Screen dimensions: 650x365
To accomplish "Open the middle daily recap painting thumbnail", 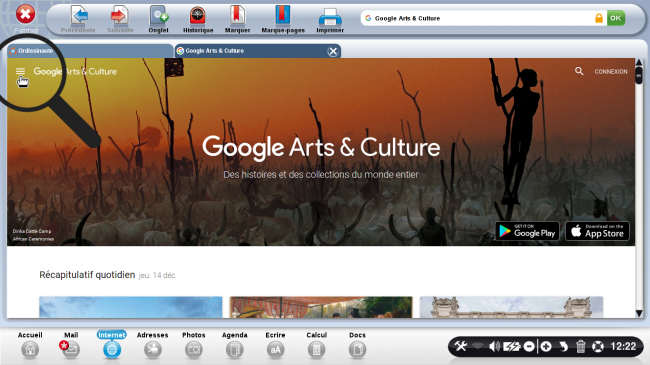I will point(321,307).
